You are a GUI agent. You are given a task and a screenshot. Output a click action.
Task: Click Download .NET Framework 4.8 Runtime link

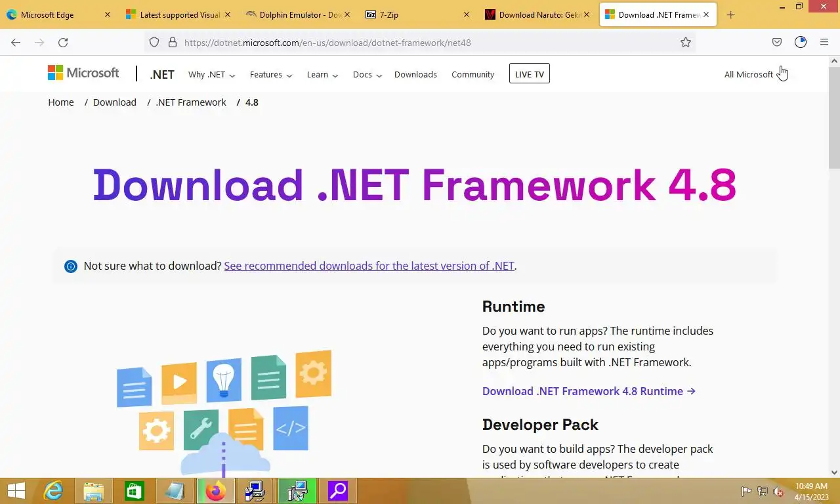589,391
